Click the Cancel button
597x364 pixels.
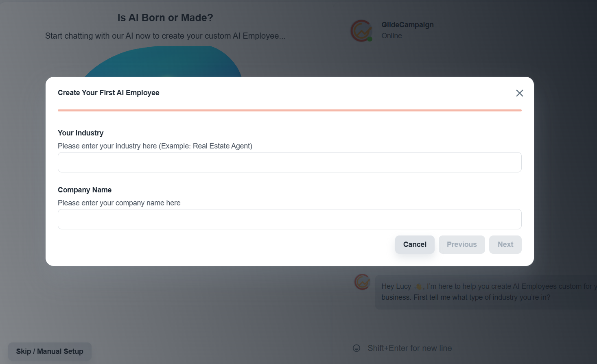point(415,244)
